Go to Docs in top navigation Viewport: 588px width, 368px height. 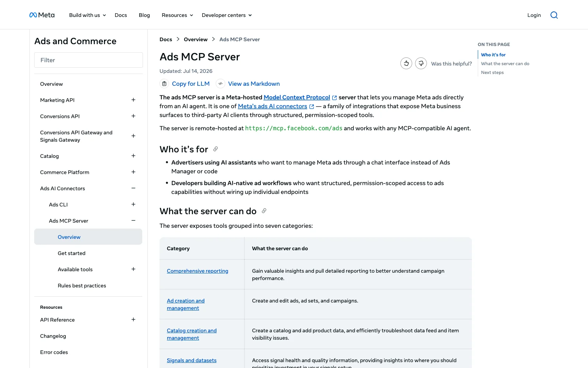point(121,15)
